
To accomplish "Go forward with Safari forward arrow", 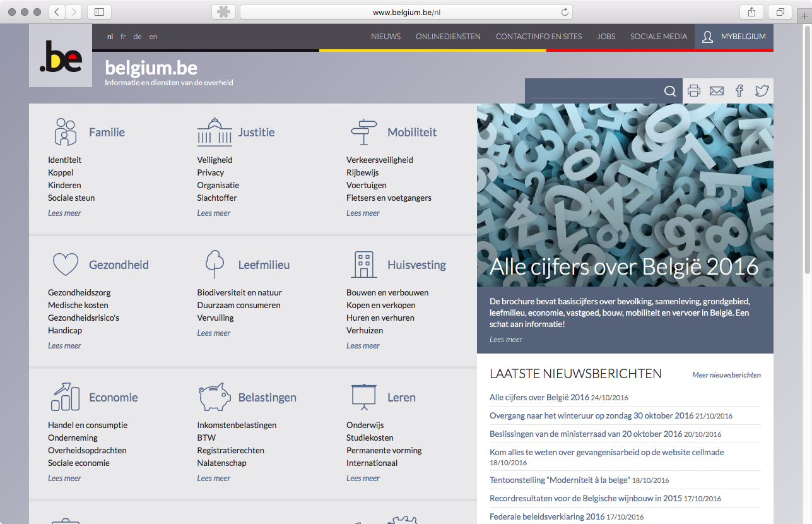I will tap(74, 11).
